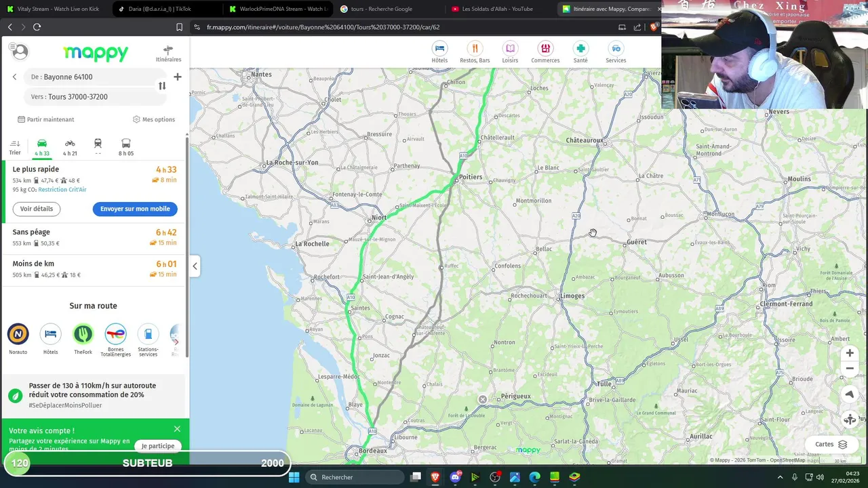This screenshot has height=488, width=868.
Task: Open the Restriction Crit'Air link
Action: pyautogui.click(x=62, y=190)
